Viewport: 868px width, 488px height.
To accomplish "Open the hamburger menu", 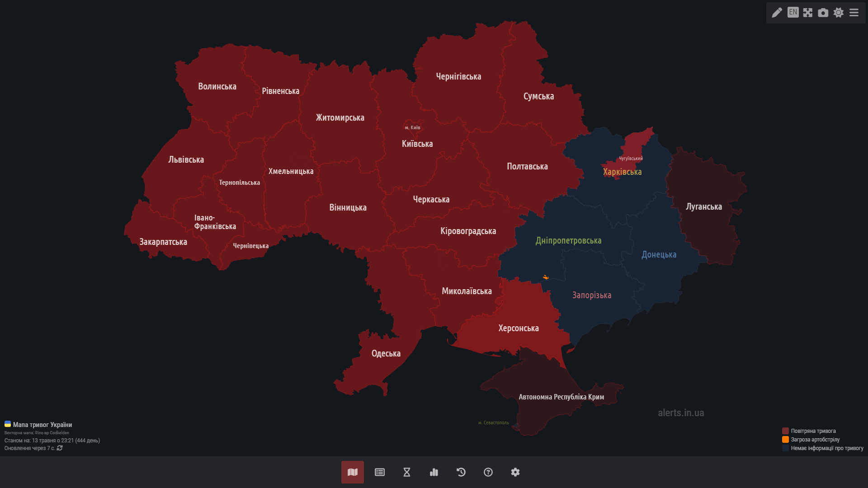I will pyautogui.click(x=854, y=13).
